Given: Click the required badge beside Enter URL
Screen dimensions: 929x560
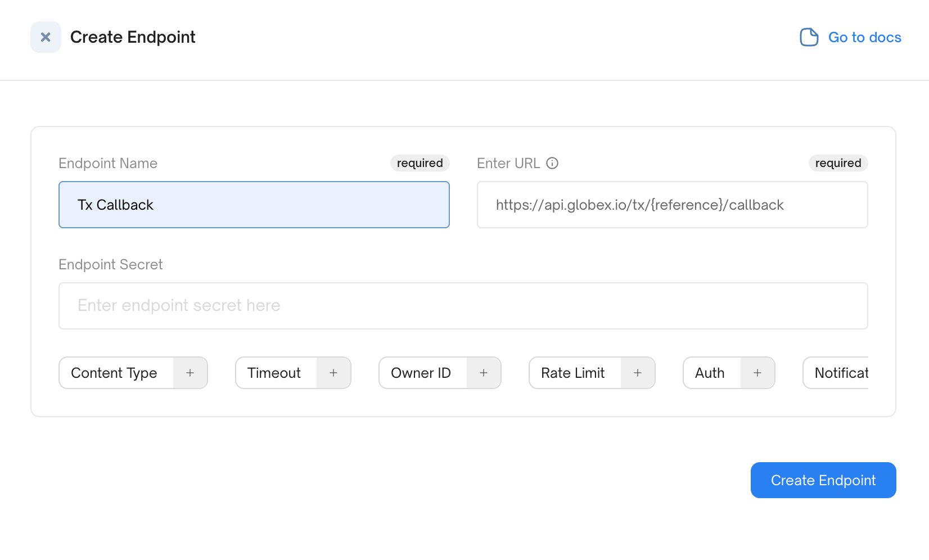Looking at the screenshot, I should 838,163.
